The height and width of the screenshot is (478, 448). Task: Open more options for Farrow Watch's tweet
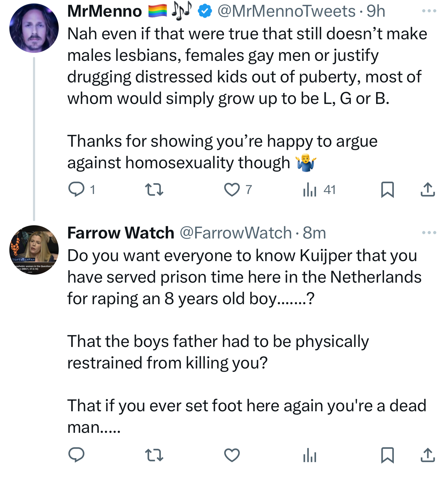click(429, 233)
